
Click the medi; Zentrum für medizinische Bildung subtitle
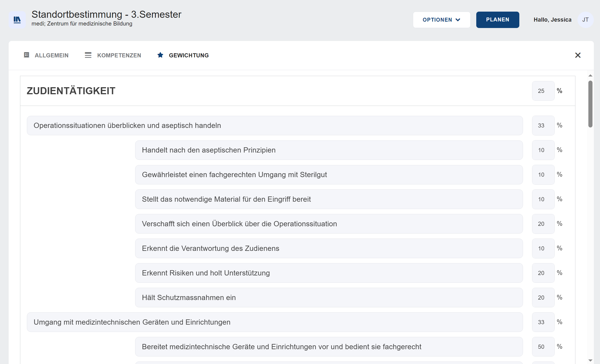[x=82, y=24]
